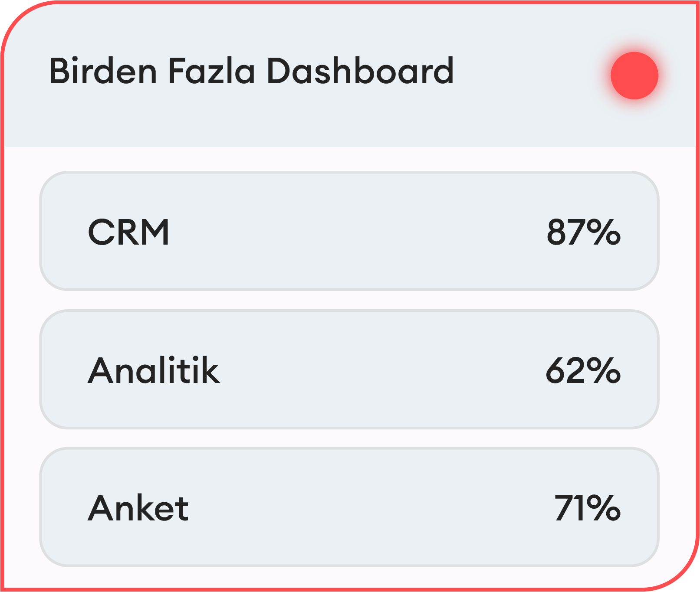
Task: Select the CRM label text
Action: (128, 232)
